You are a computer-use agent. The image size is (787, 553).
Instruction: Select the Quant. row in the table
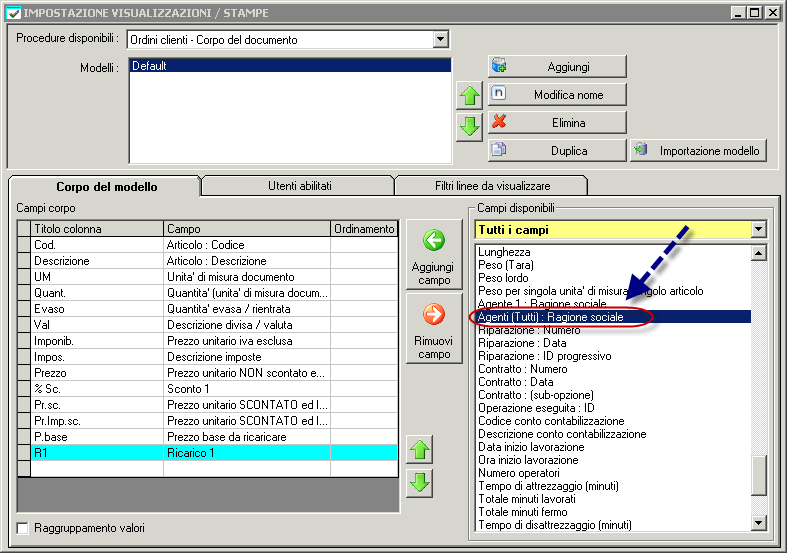[x=207, y=293]
